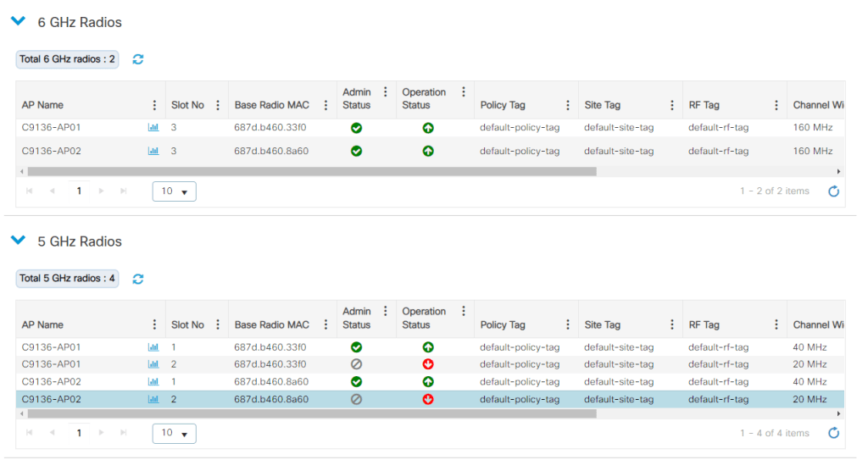
Task: Collapse the 5 GHz Radios section
Action: tap(18, 241)
